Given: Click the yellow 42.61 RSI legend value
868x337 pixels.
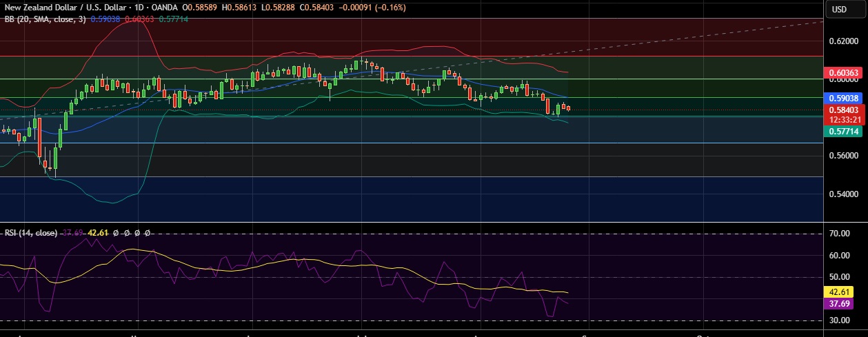Looking at the screenshot, I should [97, 233].
